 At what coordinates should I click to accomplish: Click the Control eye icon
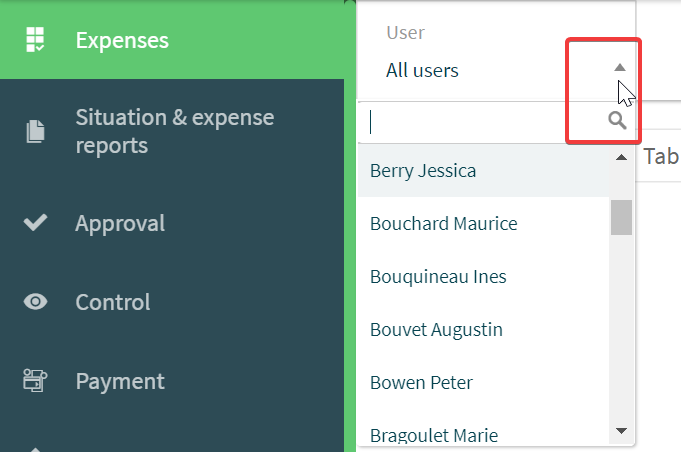click(x=35, y=302)
